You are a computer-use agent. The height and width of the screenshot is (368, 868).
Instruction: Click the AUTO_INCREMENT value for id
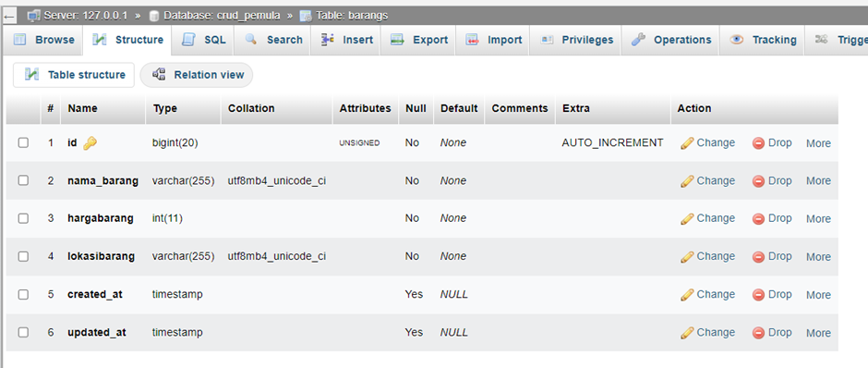[612, 143]
